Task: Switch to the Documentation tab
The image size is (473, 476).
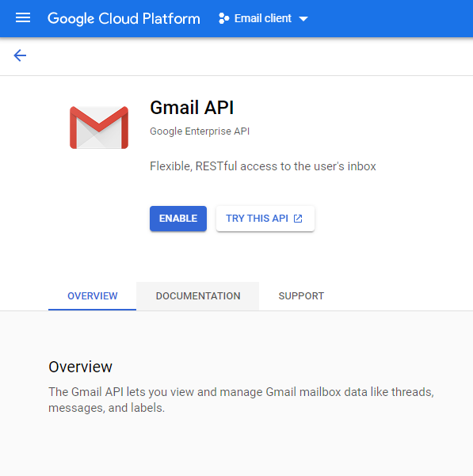Action: click(198, 296)
